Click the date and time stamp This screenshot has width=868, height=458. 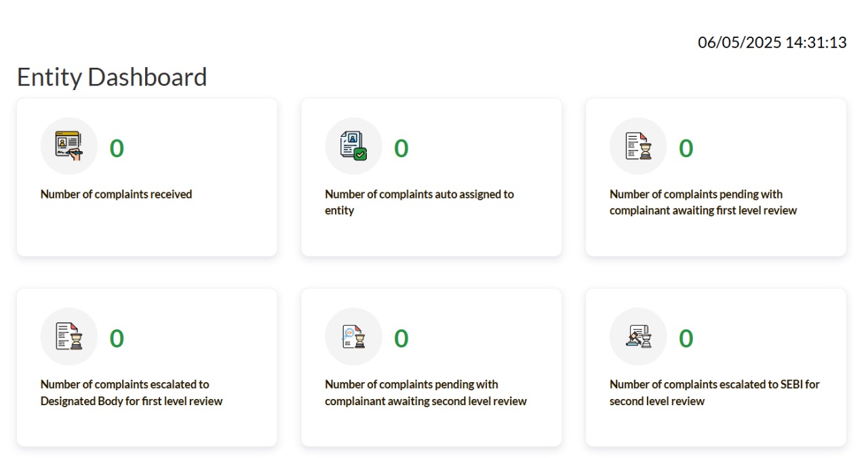772,43
